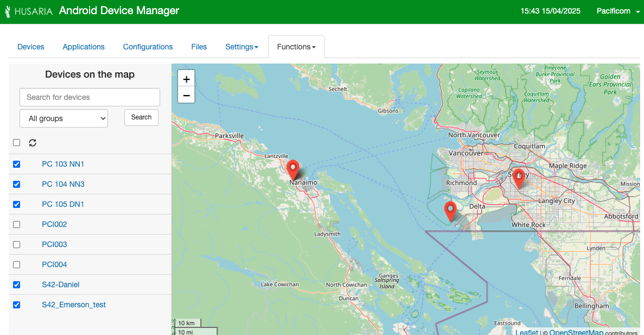Click the North Vancouver label on the map
The height and width of the screenshot is (335, 644).
point(474,135)
